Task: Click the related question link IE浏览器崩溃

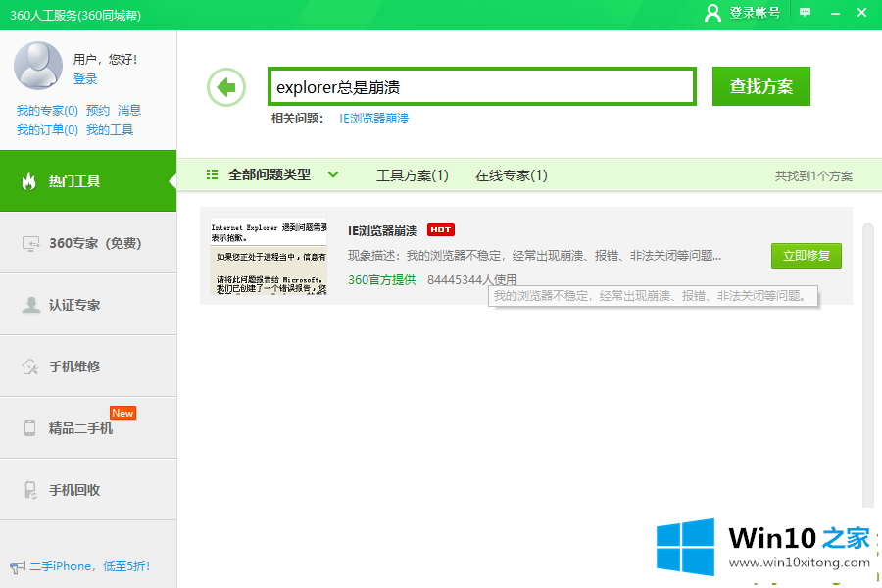Action: coord(374,119)
